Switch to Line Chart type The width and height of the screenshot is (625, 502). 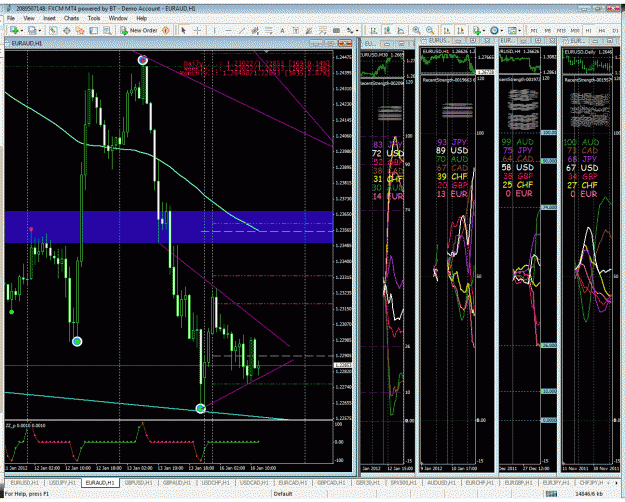click(x=401, y=30)
